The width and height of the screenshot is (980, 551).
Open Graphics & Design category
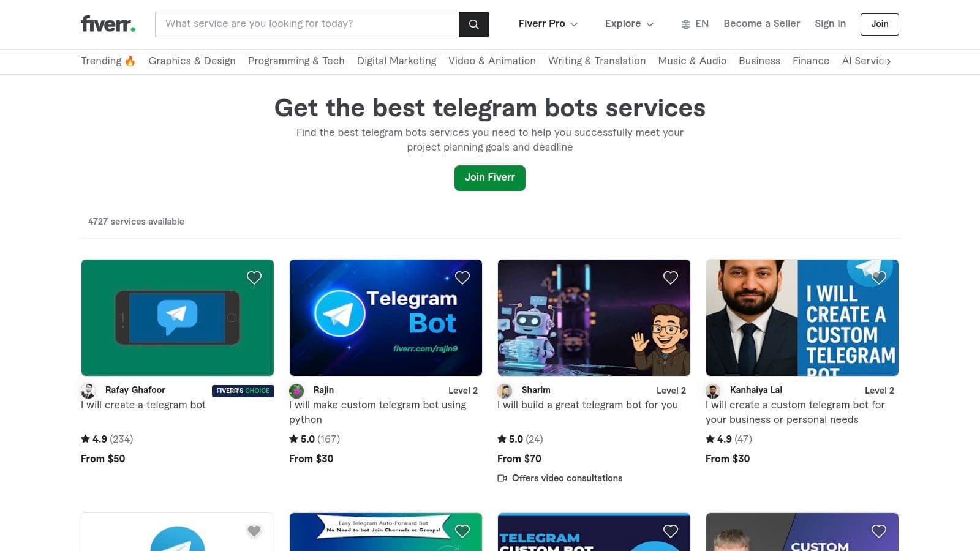click(192, 61)
